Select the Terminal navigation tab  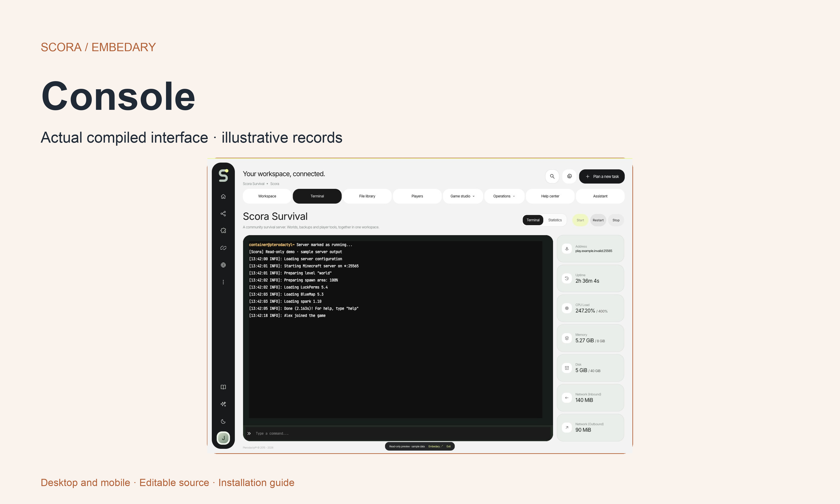(317, 196)
